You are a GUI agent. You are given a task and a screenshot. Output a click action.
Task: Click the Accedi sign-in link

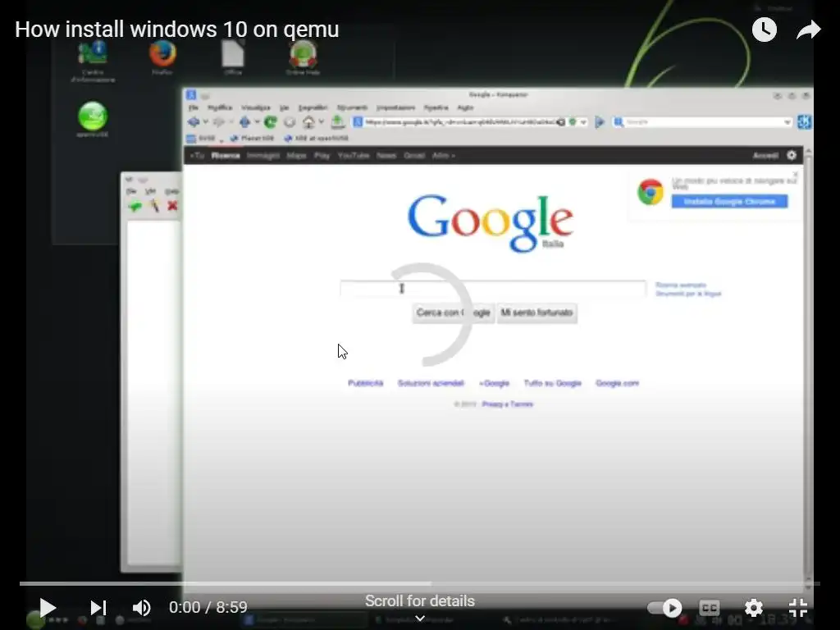[x=765, y=155]
